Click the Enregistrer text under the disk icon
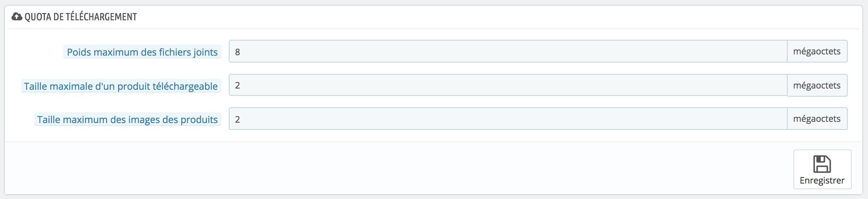The height and width of the screenshot is (199, 868). (822, 180)
